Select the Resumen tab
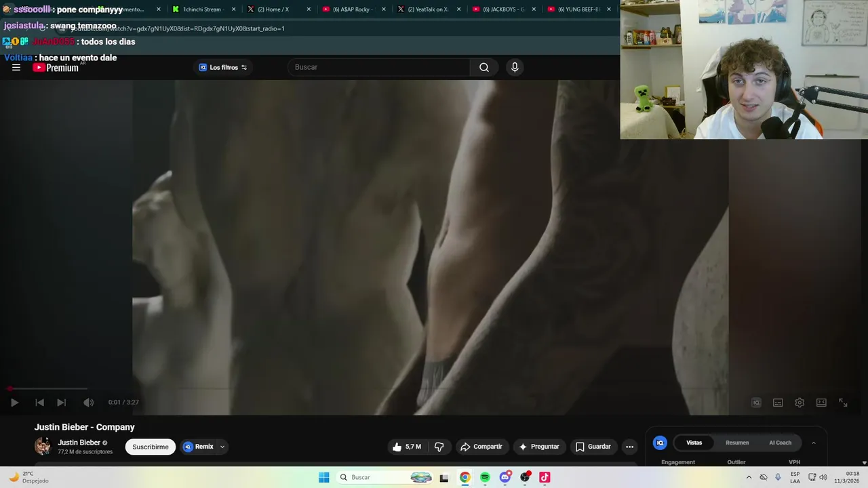868x488 pixels. pyautogui.click(x=737, y=443)
